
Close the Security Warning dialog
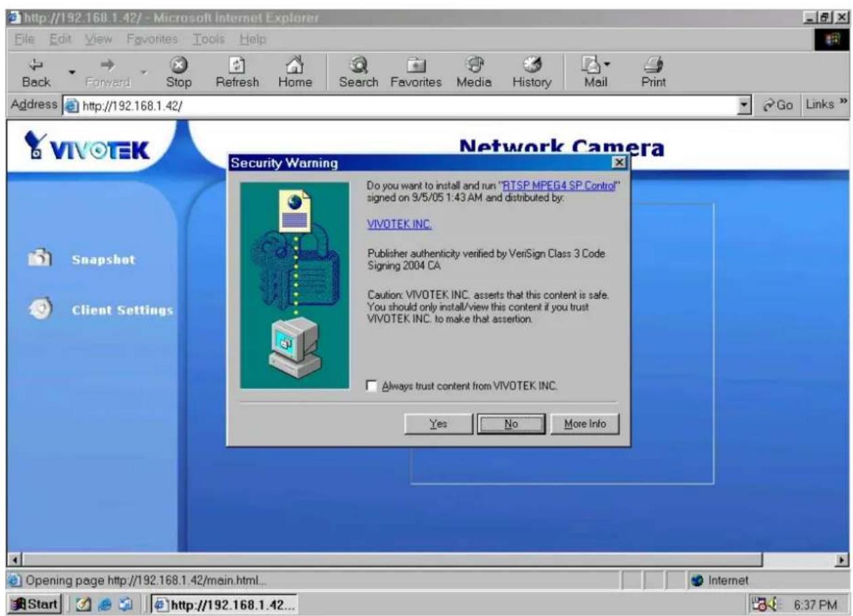(618, 163)
